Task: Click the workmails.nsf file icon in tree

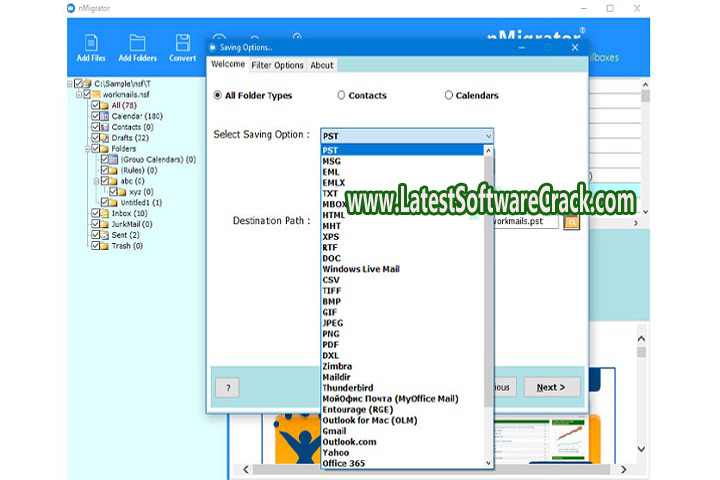Action: 97,94
